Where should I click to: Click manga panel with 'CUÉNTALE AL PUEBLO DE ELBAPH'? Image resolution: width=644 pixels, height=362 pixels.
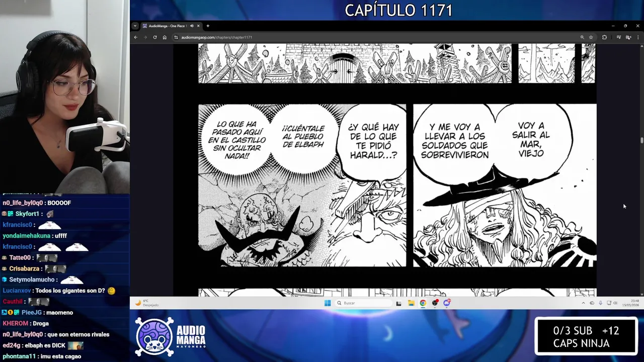pyautogui.click(x=302, y=185)
